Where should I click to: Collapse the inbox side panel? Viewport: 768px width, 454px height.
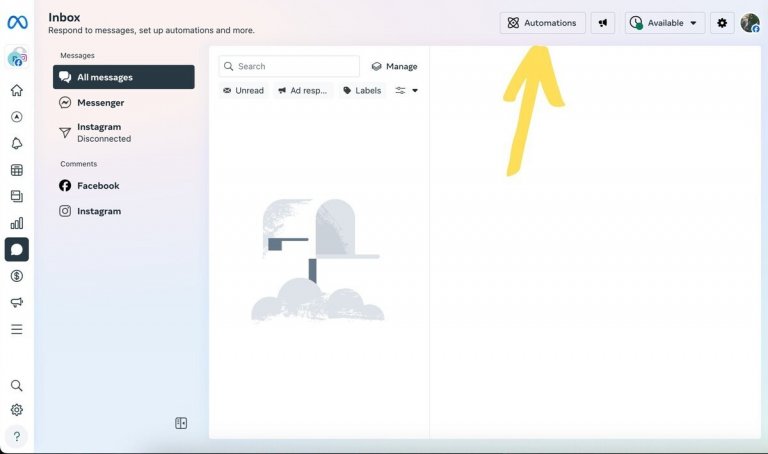(181, 423)
